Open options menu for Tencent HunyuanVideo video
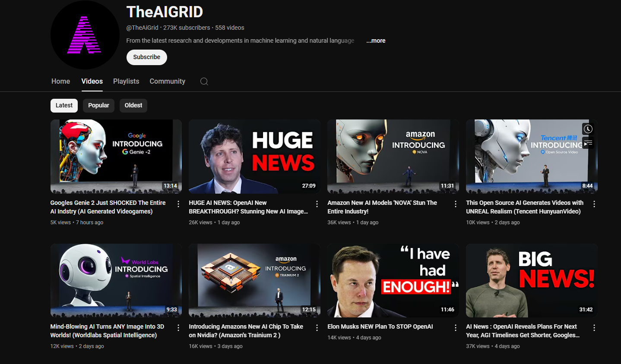Viewport: 621px width, 364px height. (x=594, y=204)
